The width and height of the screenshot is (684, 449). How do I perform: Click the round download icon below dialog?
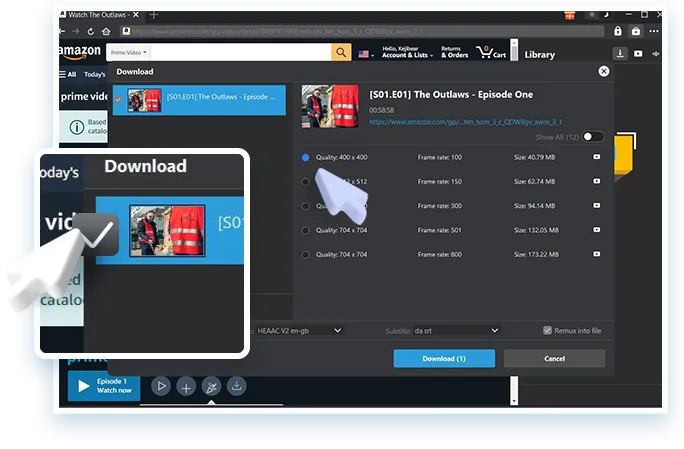coord(236,386)
